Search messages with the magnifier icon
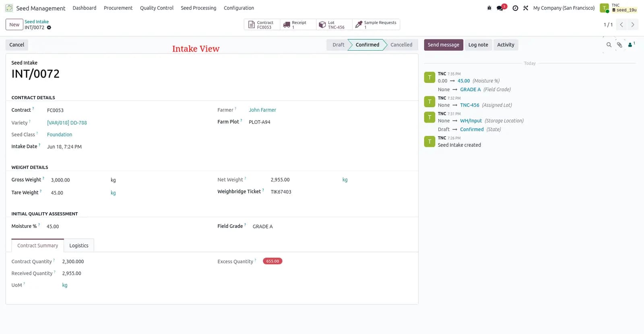 (x=609, y=45)
